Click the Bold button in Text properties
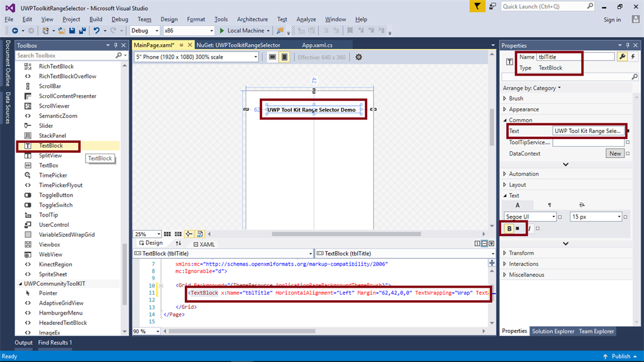644x362 pixels. [509, 229]
